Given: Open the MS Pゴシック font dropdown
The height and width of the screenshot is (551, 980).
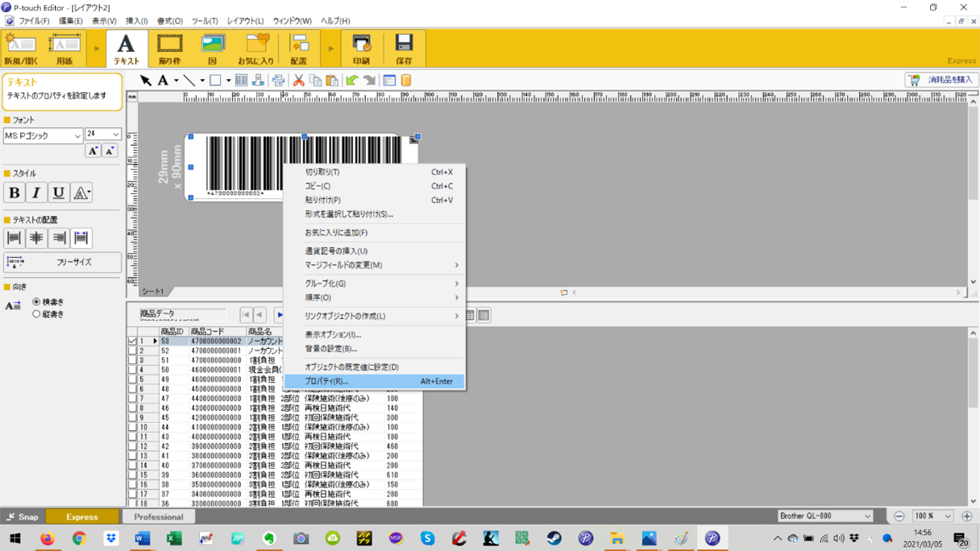Looking at the screenshot, I should (x=77, y=136).
